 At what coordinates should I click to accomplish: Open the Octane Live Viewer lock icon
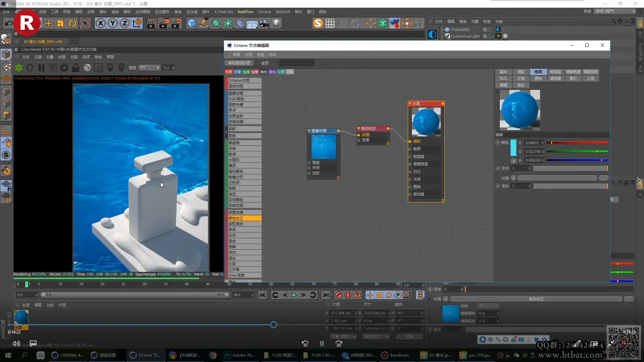pyautogui.click(x=75, y=67)
